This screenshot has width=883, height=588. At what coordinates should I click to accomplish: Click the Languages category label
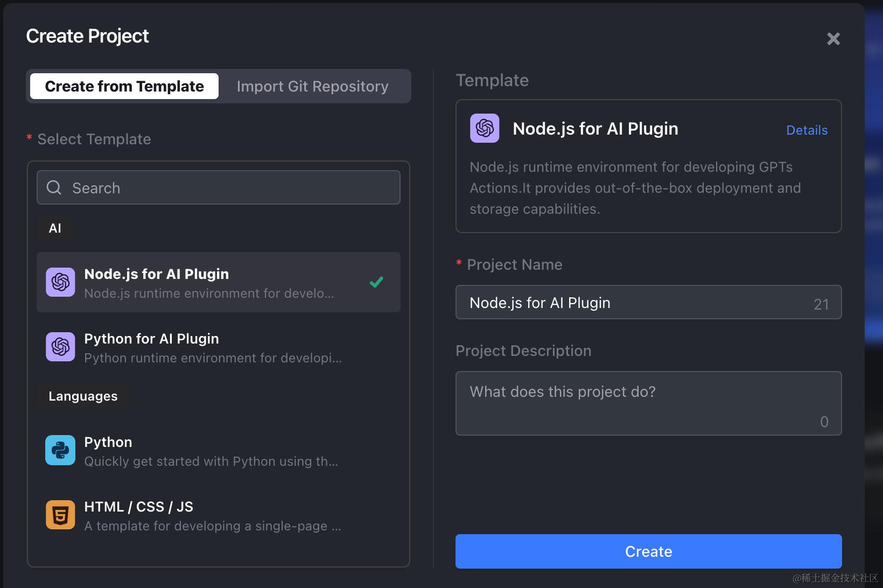coord(83,396)
